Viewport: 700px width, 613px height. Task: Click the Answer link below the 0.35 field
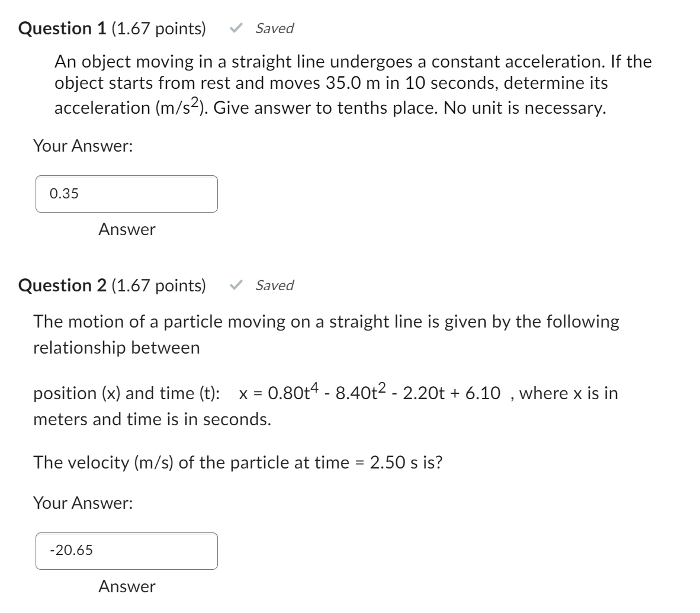126,230
